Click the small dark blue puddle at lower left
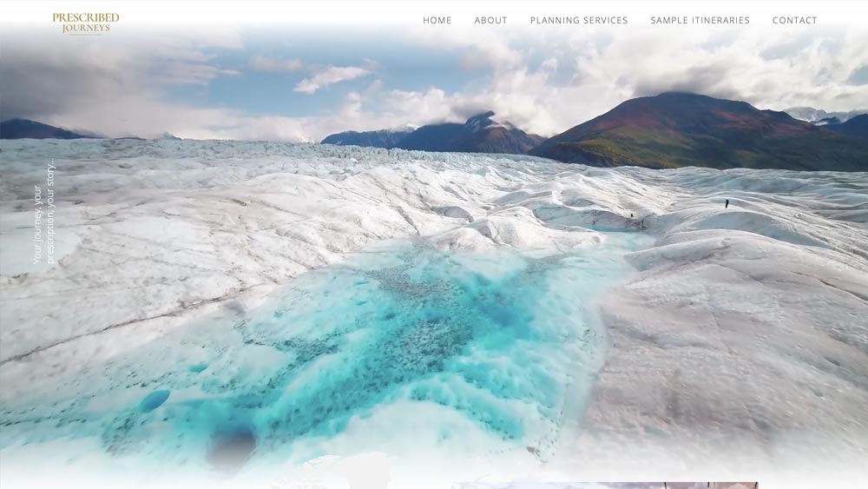 (x=154, y=400)
